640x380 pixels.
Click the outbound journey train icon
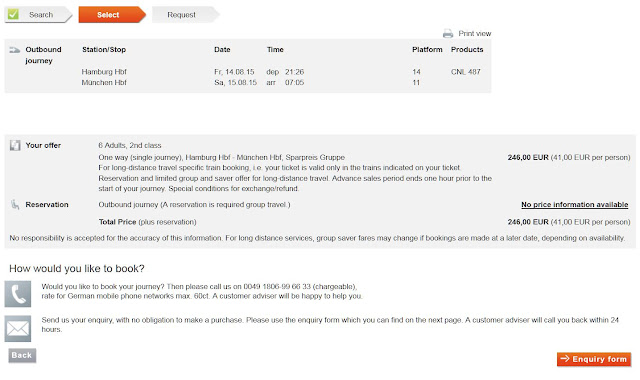(x=15, y=50)
